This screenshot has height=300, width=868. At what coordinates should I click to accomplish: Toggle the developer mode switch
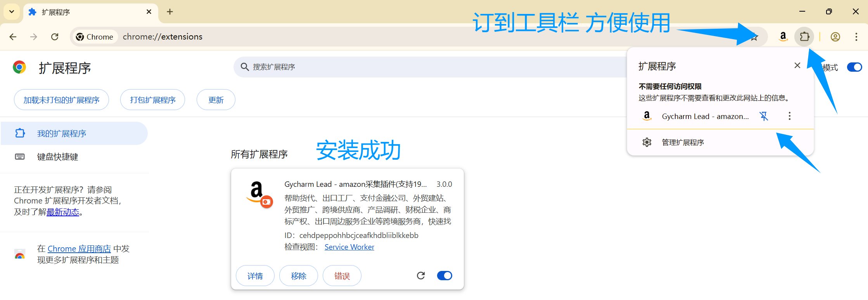click(x=854, y=67)
